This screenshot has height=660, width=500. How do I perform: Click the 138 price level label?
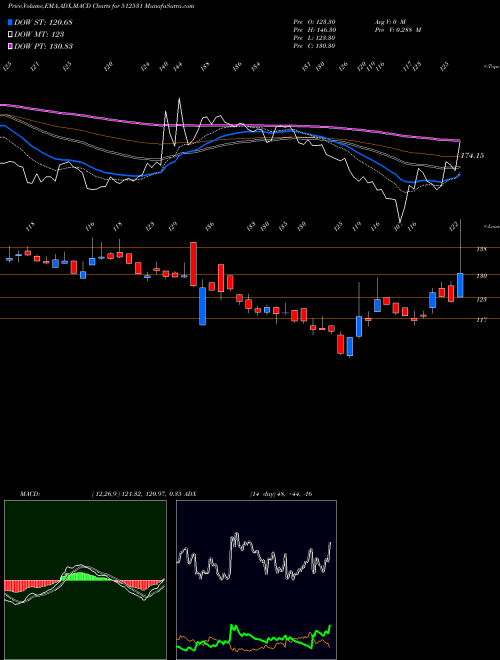point(481,249)
